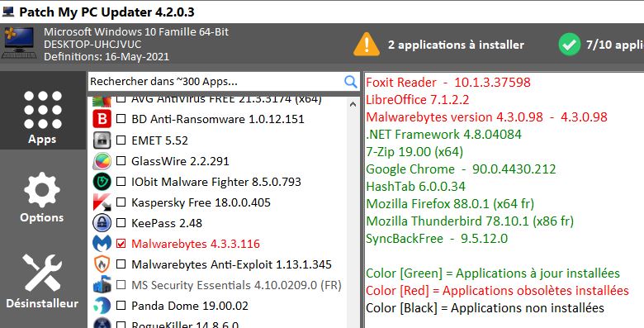Click the BD Anti-Ransomware app icon
The image size is (644, 328).
[102, 119]
